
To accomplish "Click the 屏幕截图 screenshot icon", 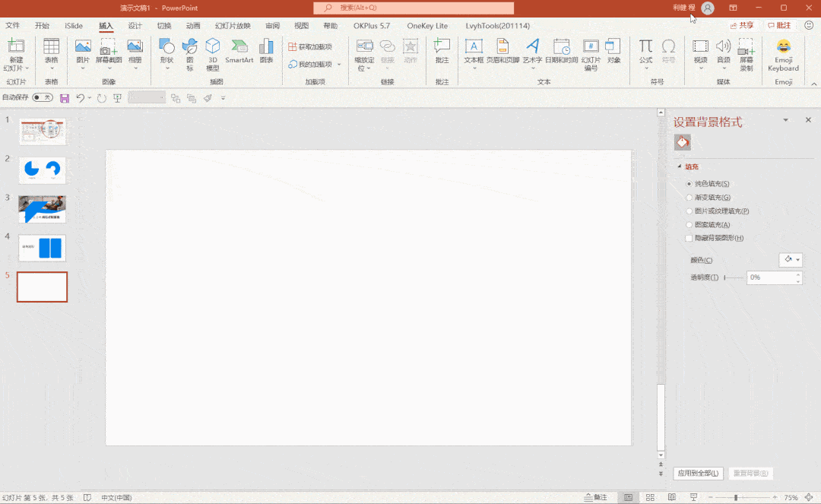I will (x=109, y=51).
